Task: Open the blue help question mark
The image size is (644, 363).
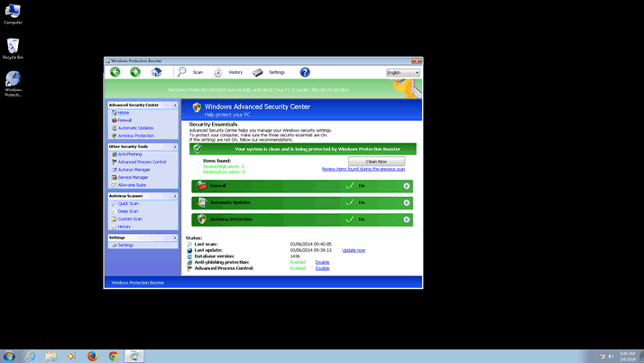Action: 305,72
